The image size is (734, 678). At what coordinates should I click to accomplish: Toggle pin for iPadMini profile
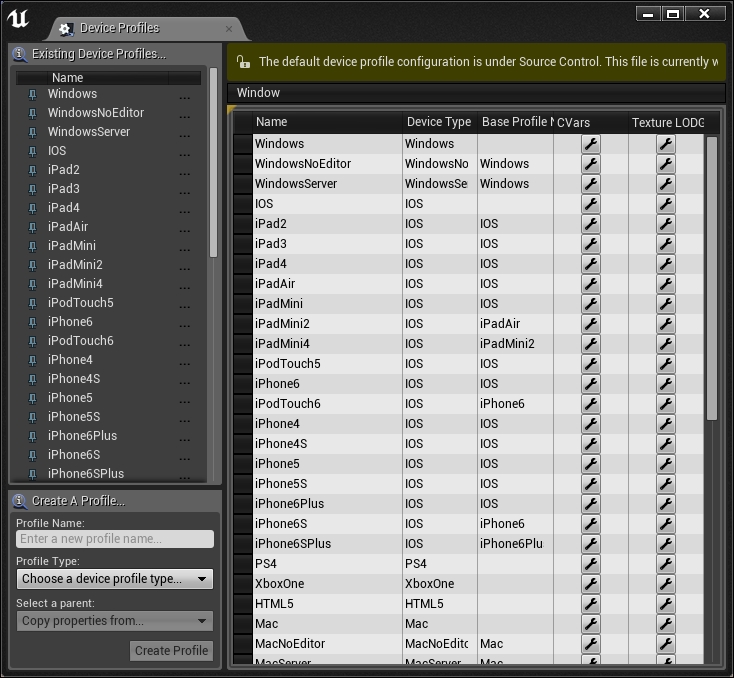pyautogui.click(x=32, y=246)
